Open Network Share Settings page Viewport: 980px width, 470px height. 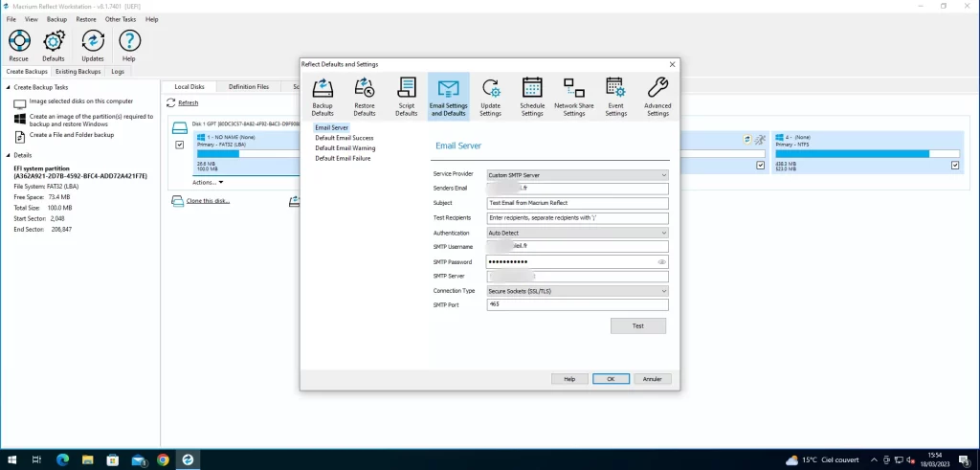[x=574, y=97]
